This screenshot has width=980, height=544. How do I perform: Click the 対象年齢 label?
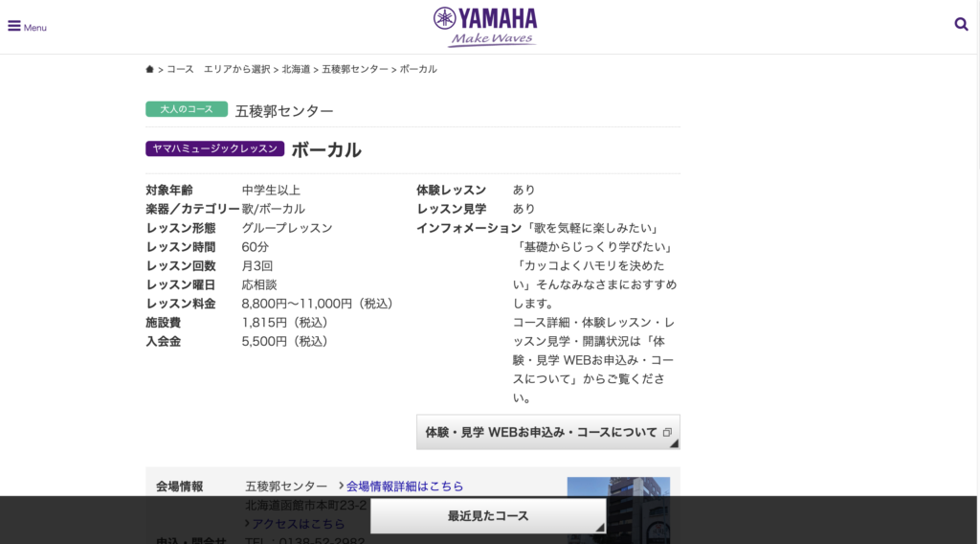(x=169, y=190)
